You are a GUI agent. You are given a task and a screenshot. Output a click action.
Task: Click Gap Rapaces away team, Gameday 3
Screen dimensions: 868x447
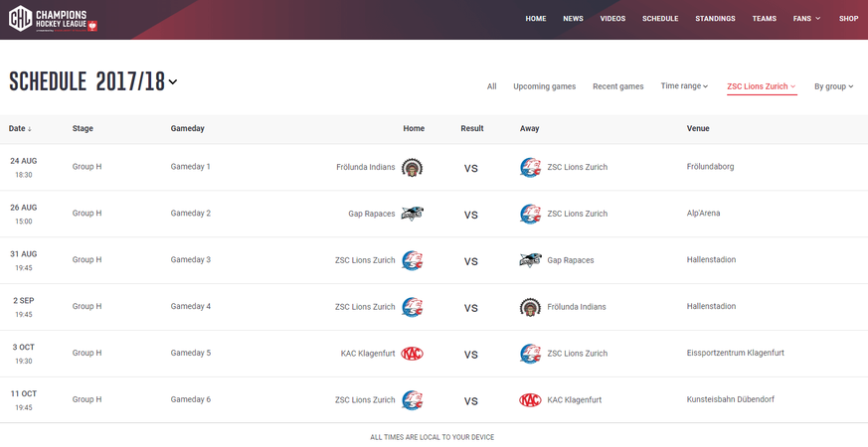[571, 260]
